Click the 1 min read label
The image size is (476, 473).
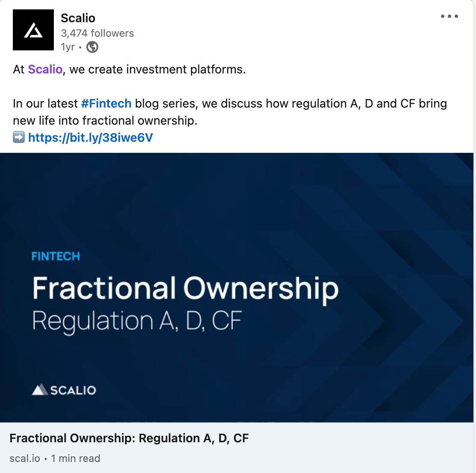[x=76, y=458]
